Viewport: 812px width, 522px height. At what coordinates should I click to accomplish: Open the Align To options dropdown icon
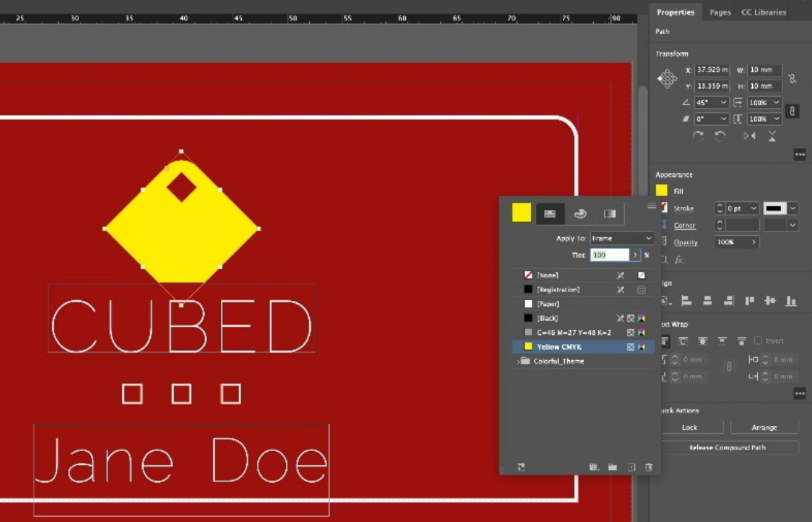666,300
